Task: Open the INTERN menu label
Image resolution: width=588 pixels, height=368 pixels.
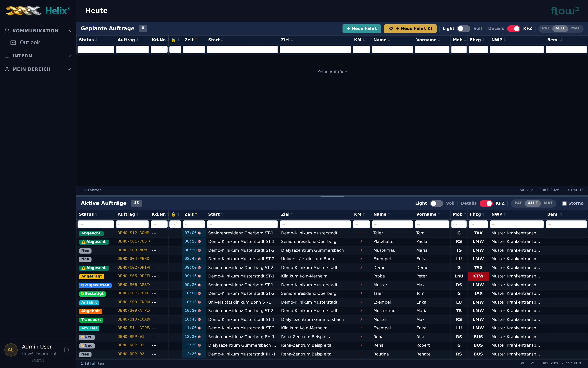Action: pos(22,56)
